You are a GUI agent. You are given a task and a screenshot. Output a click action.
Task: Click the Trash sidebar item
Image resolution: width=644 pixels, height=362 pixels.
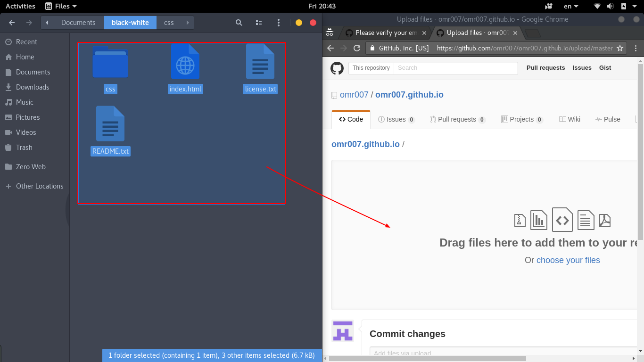click(24, 148)
